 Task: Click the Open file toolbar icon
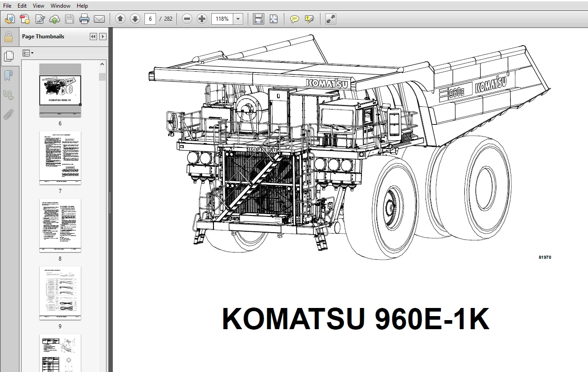(x=10, y=19)
